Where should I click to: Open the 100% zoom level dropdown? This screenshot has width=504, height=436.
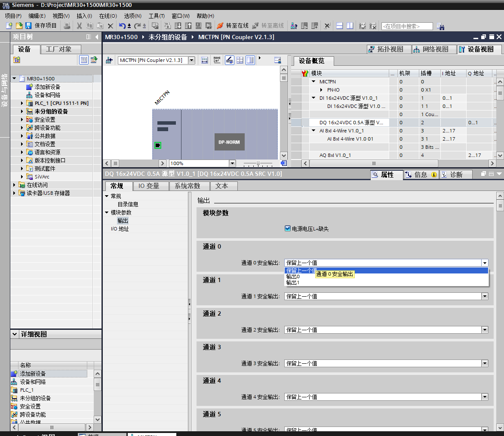tap(232, 163)
